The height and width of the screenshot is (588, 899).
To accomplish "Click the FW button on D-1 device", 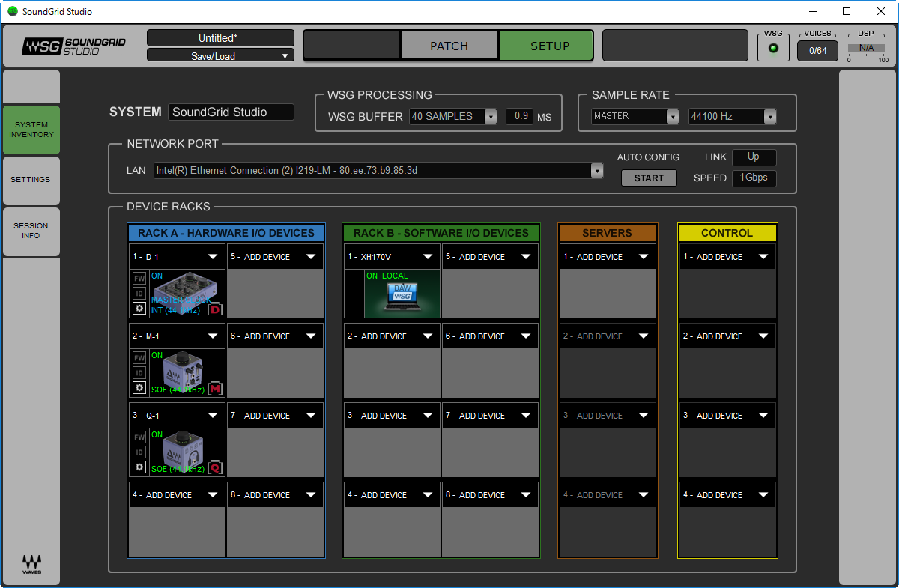I will coord(139,278).
